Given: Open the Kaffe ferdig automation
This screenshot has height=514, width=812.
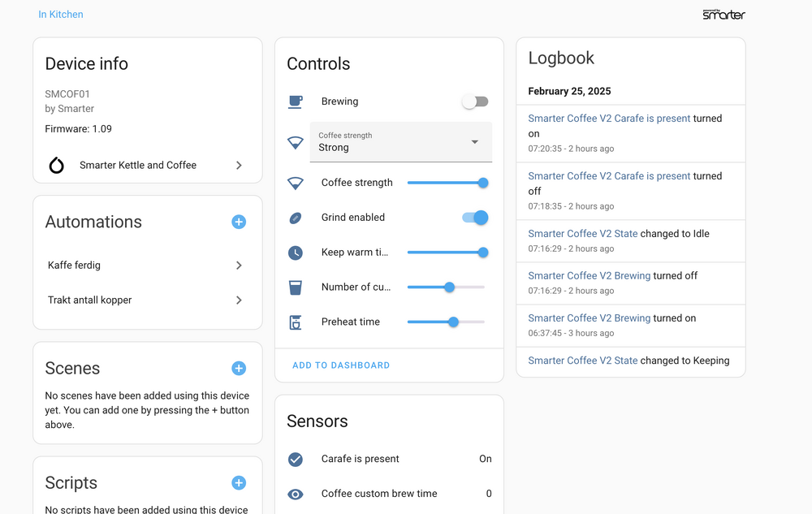Looking at the screenshot, I should coord(147,266).
